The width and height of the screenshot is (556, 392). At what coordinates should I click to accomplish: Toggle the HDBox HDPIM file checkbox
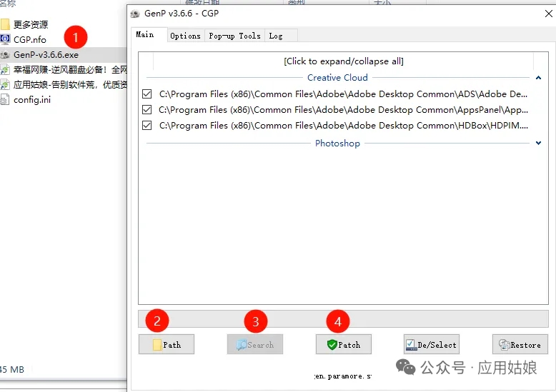[x=147, y=126]
